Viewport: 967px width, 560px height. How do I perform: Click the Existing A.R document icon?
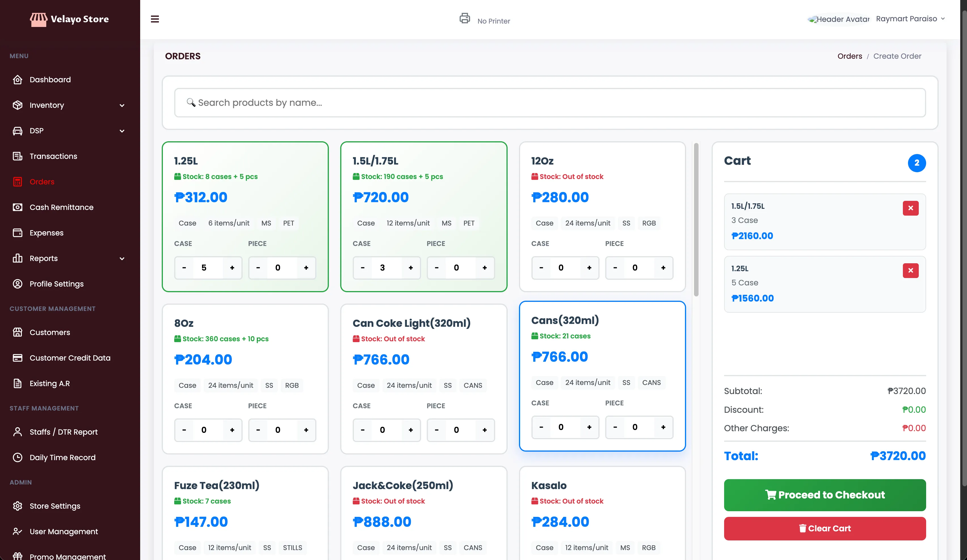[18, 384]
